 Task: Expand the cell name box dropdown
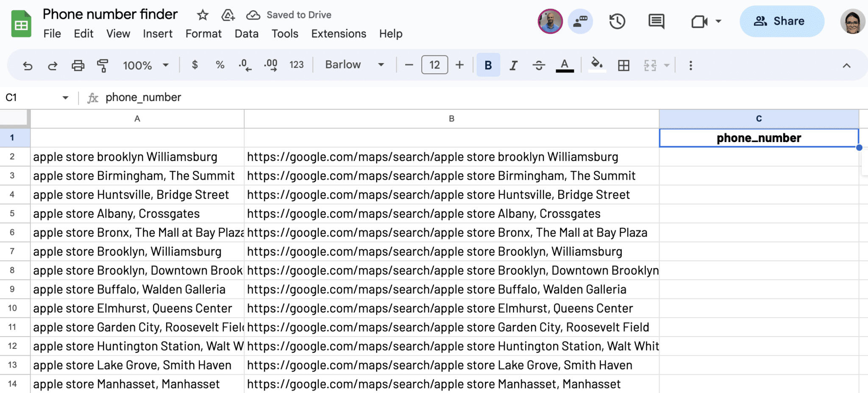click(65, 98)
